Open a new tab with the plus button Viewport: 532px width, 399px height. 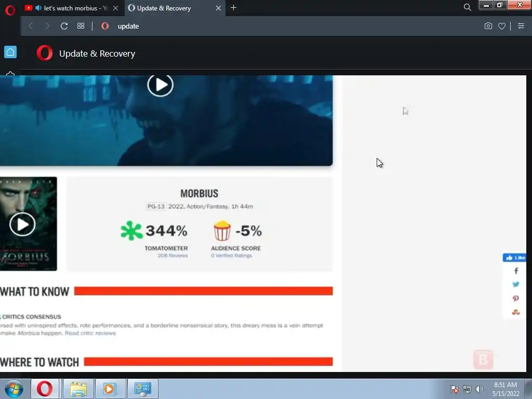[x=233, y=8]
